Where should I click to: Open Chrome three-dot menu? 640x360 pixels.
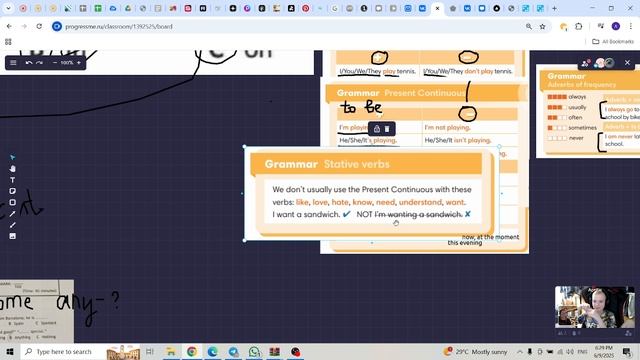point(631,27)
